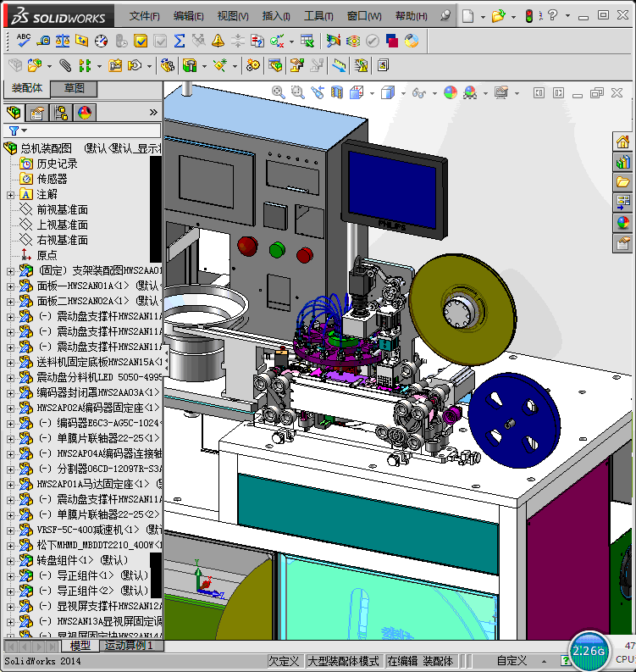636x672 pixels.
Task: Click the paperclip attachment icon
Action: (65, 65)
